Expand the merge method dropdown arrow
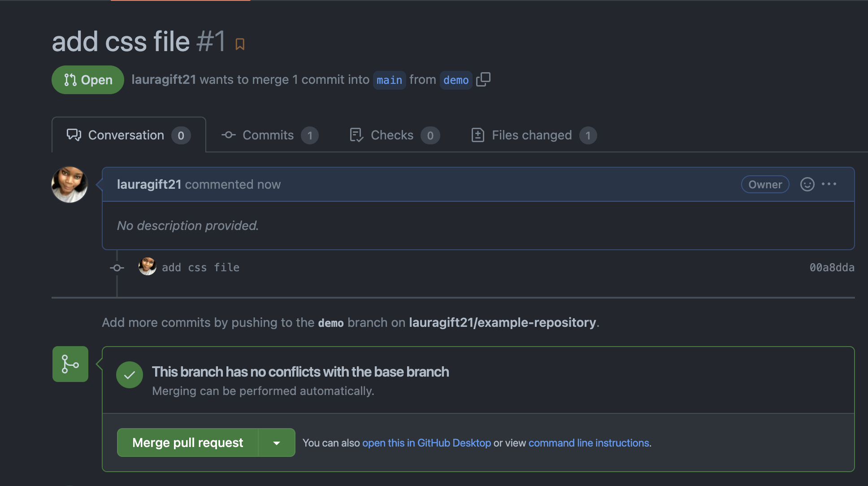The image size is (868, 486). pos(277,443)
